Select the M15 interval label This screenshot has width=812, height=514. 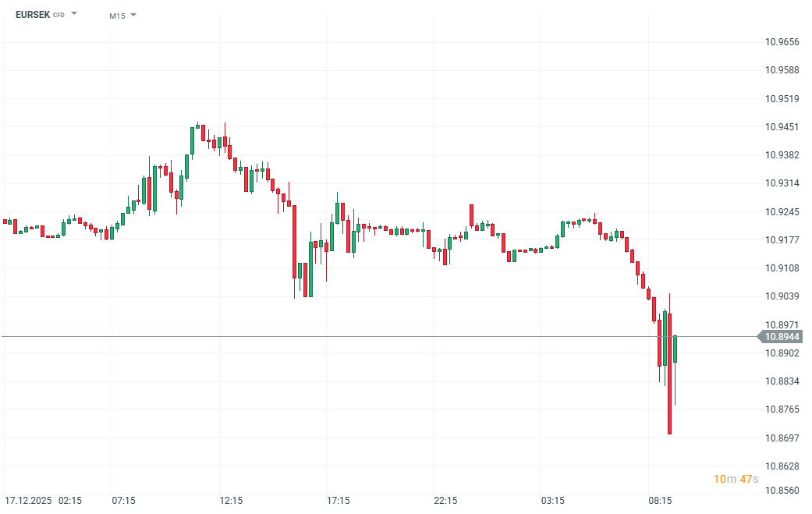click(117, 16)
